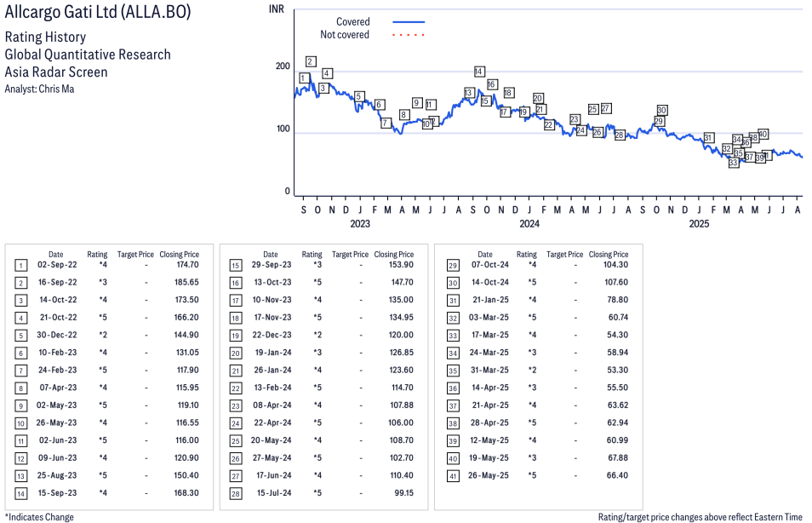812x523 pixels.
Task: Click index box 1 in the first table
Action: pyautogui.click(x=20, y=266)
